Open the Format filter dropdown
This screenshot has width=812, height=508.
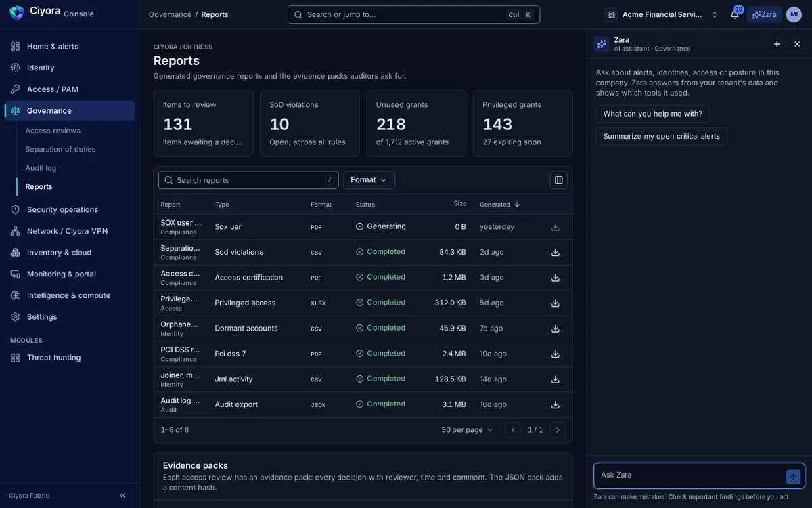pyautogui.click(x=369, y=180)
